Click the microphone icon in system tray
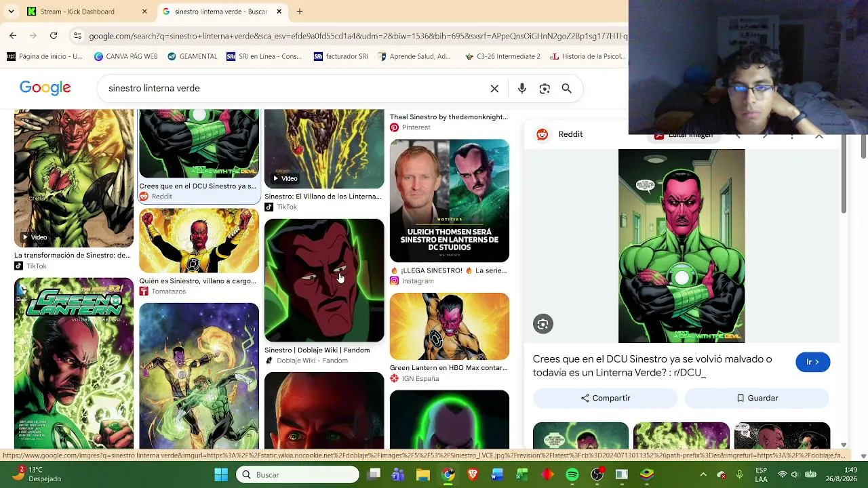Image resolution: width=868 pixels, height=488 pixels. [x=740, y=474]
